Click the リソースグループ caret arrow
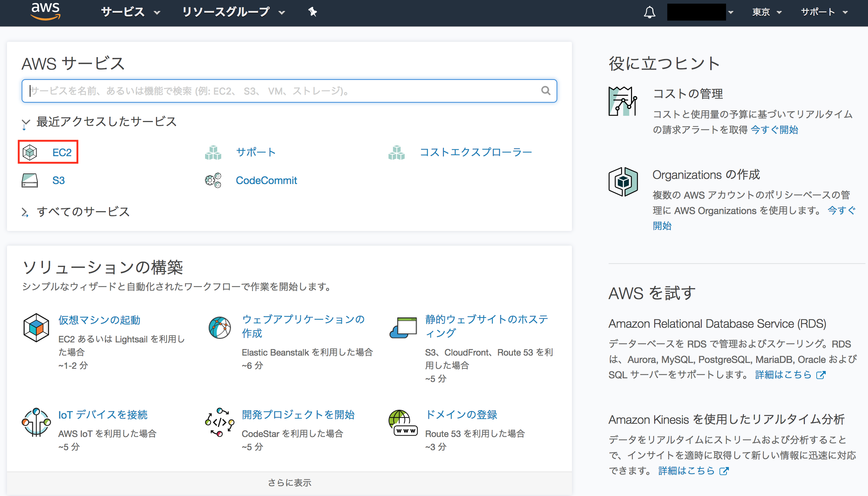This screenshot has width=868, height=496. click(281, 13)
